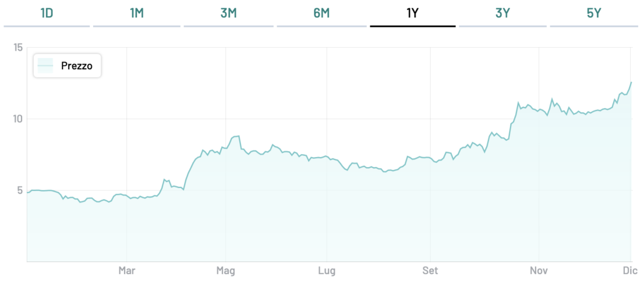Click the Set month axis label
The image size is (644, 295).
tap(430, 271)
